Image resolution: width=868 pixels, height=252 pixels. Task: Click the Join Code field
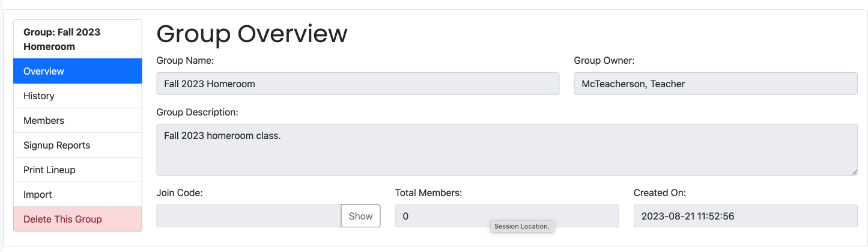[249, 216]
